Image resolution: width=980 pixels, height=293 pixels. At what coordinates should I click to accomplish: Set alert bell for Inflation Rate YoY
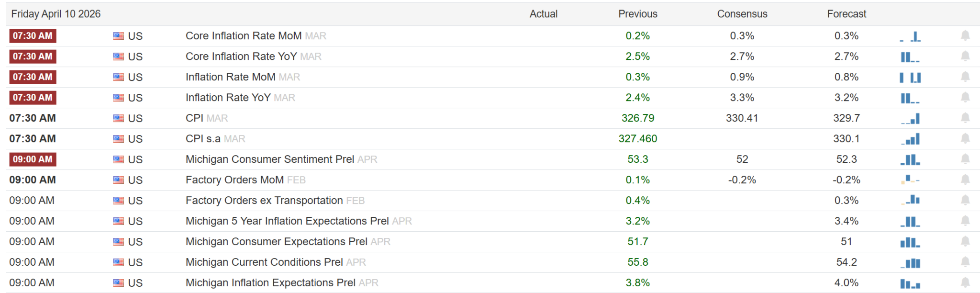tap(965, 98)
